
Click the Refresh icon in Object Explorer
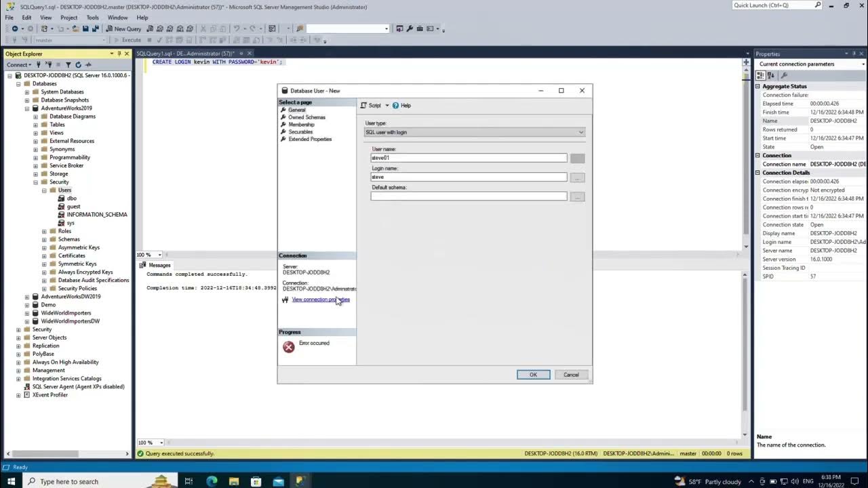(x=78, y=64)
